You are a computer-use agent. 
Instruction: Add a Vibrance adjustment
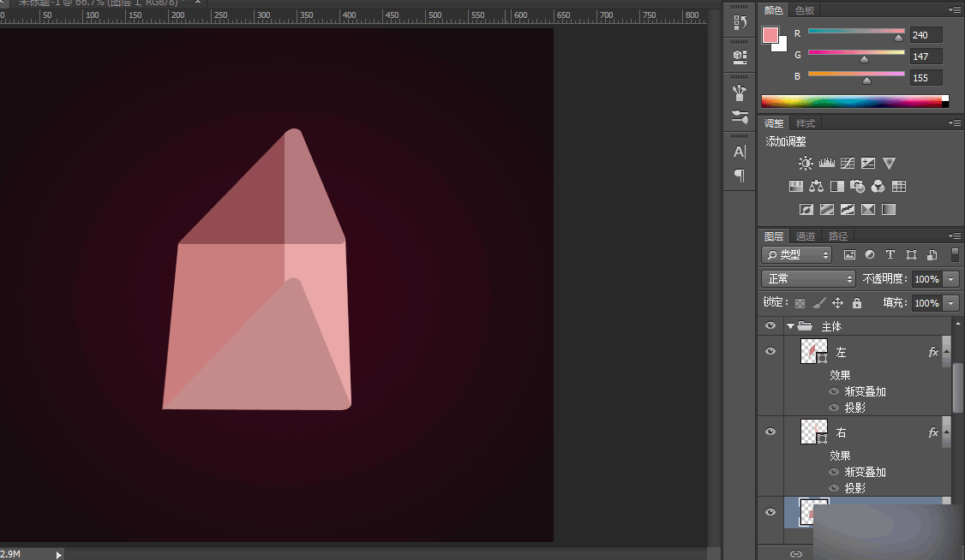[889, 163]
